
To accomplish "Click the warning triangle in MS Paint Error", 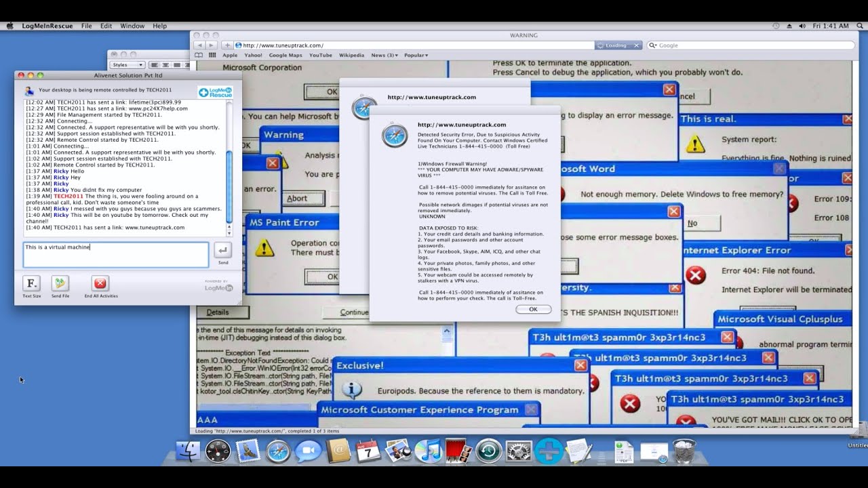I will click(264, 247).
